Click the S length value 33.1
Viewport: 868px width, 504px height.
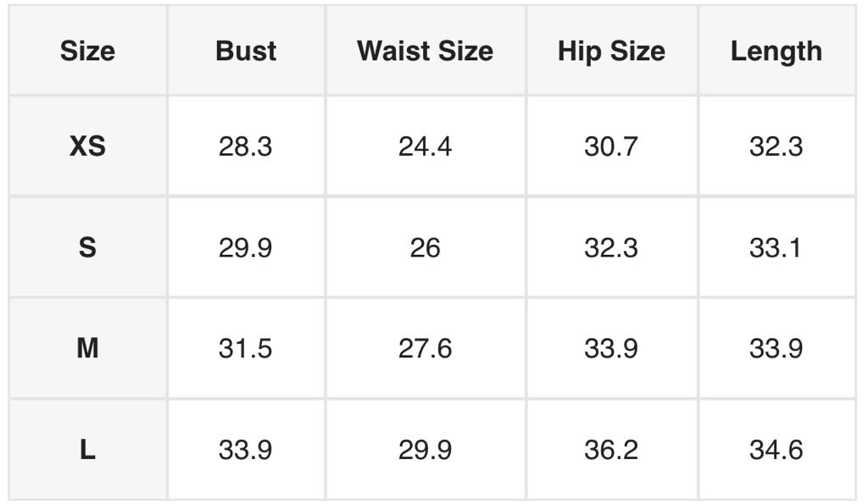pos(776,247)
